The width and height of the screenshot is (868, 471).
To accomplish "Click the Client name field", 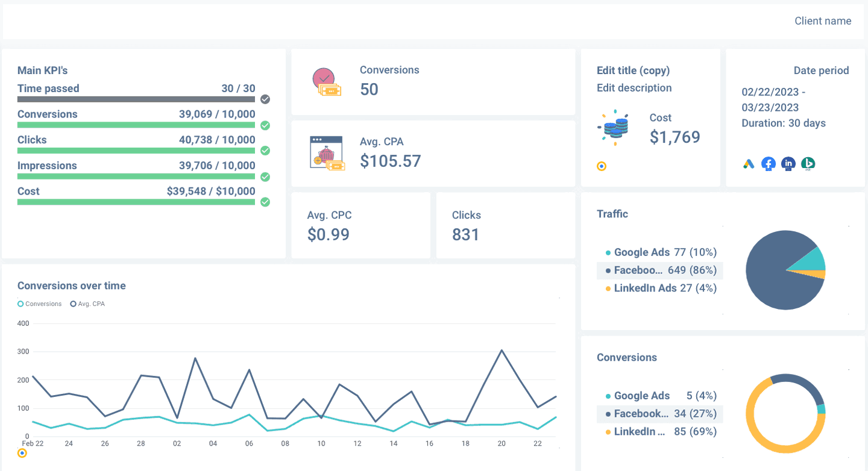I will (x=823, y=20).
